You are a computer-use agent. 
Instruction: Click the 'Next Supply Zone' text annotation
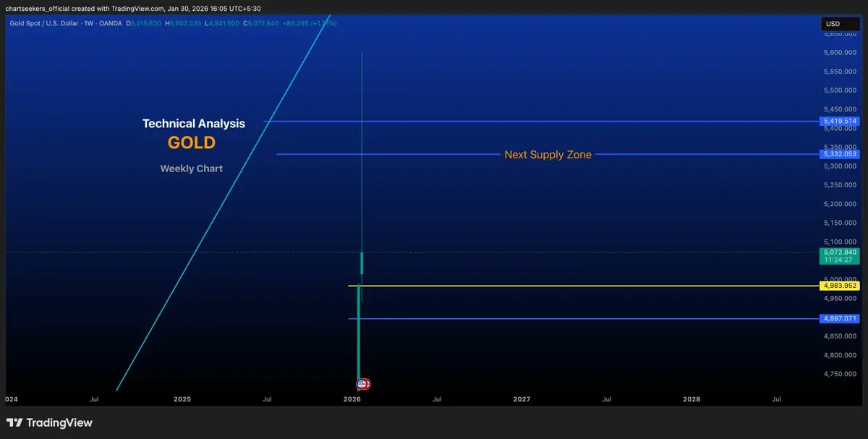point(548,155)
